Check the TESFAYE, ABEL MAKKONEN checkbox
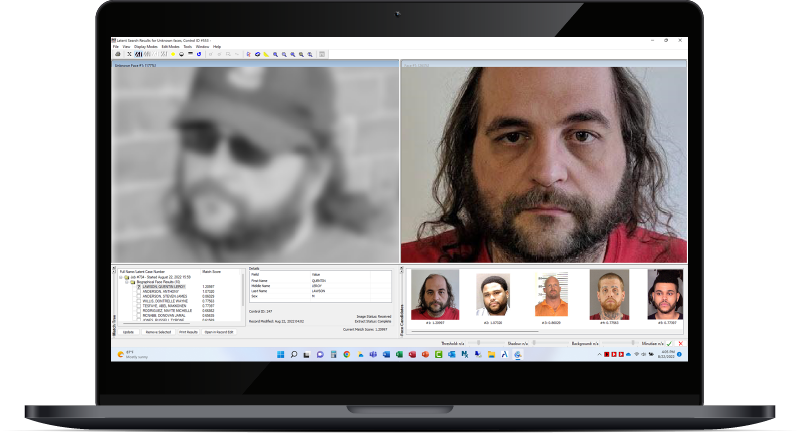 point(139,306)
